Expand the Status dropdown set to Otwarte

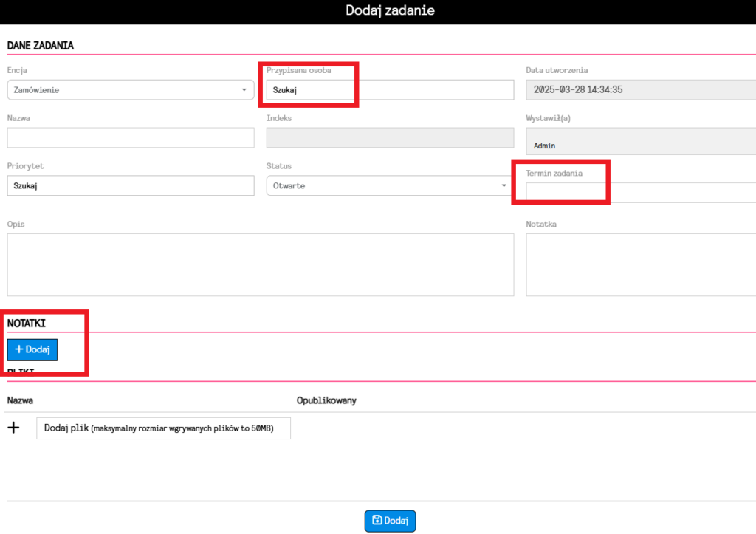(390, 186)
